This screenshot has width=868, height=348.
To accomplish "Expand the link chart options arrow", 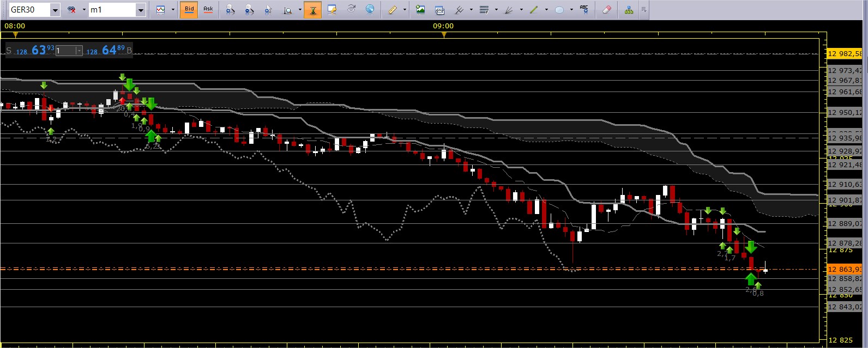I will [84, 10].
